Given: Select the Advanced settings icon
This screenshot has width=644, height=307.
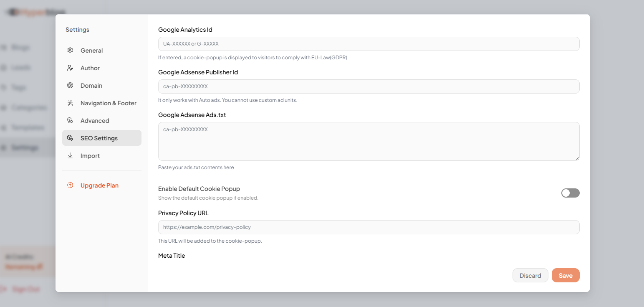Looking at the screenshot, I should pyautogui.click(x=70, y=120).
